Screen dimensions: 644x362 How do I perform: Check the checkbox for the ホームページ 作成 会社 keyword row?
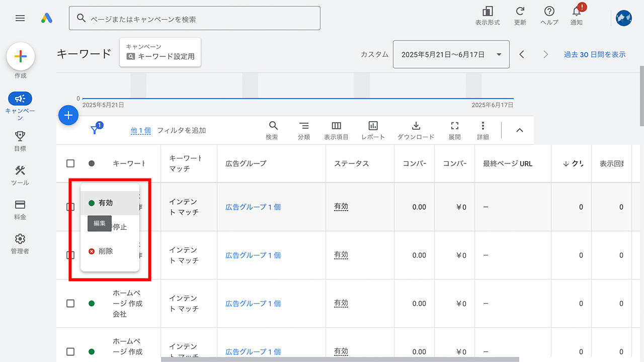pyautogui.click(x=70, y=303)
